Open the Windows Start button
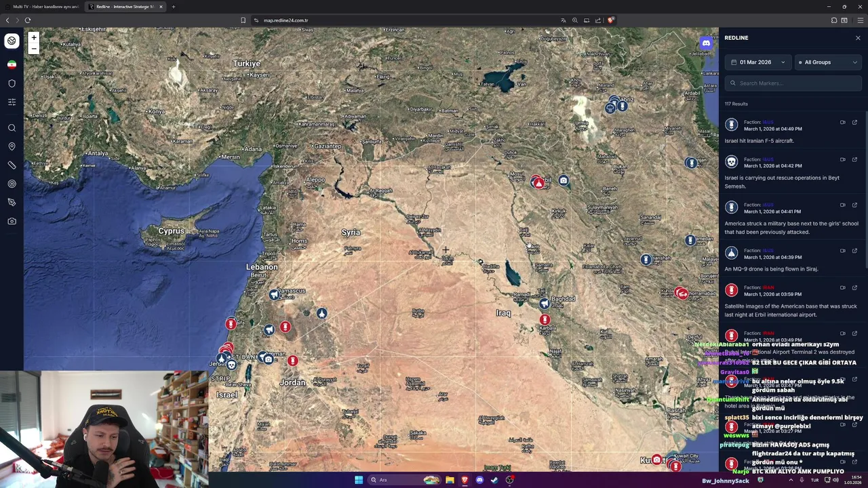Viewport: 868px width, 488px height. [359, 480]
